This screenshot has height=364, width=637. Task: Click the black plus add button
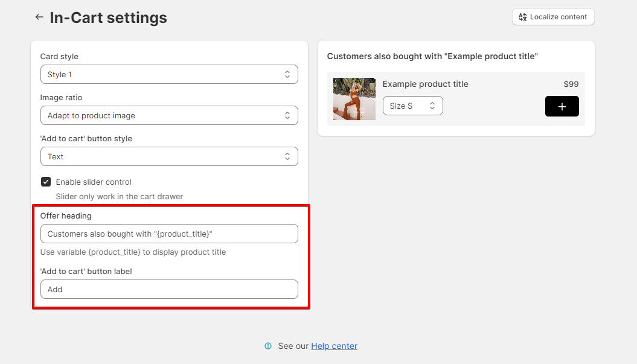562,106
